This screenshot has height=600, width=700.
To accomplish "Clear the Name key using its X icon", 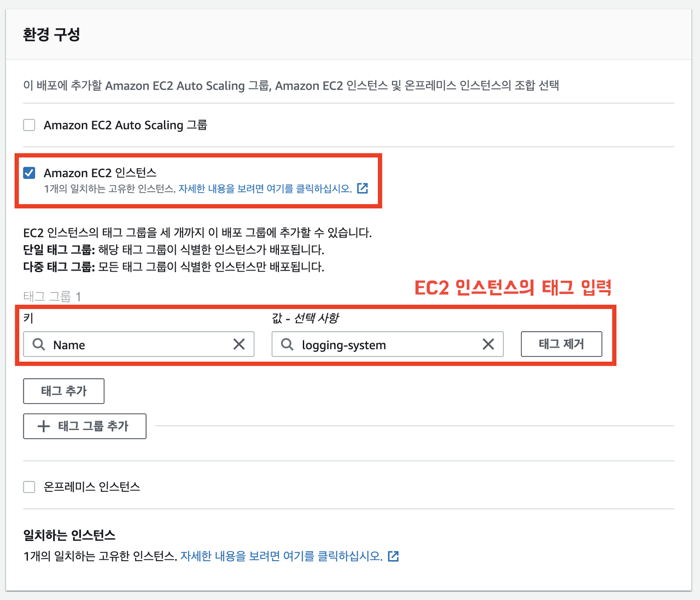I will [x=239, y=344].
